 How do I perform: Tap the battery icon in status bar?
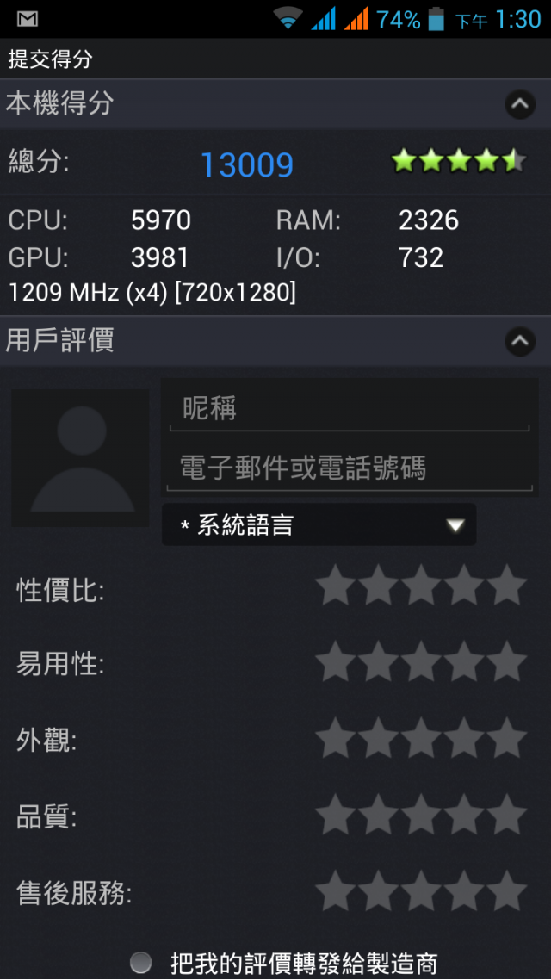[436, 19]
